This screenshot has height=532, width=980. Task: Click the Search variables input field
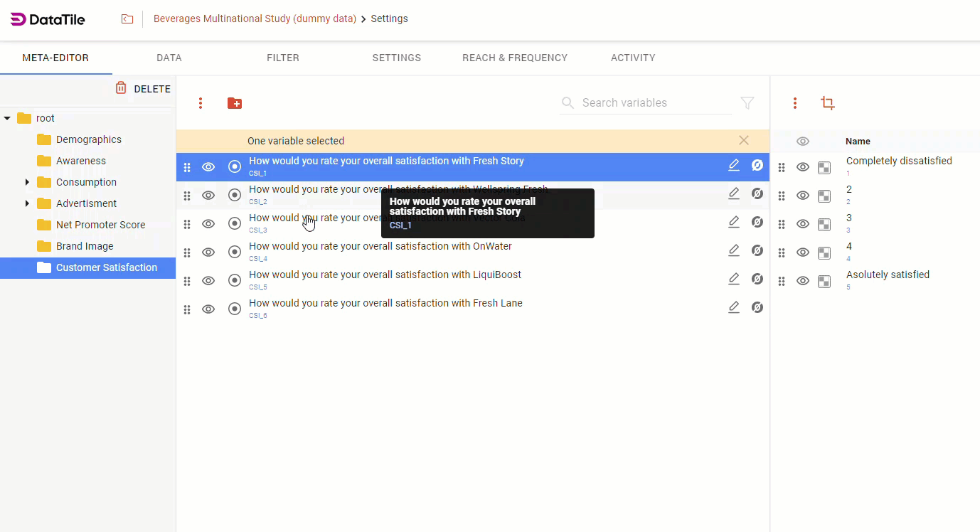click(654, 103)
